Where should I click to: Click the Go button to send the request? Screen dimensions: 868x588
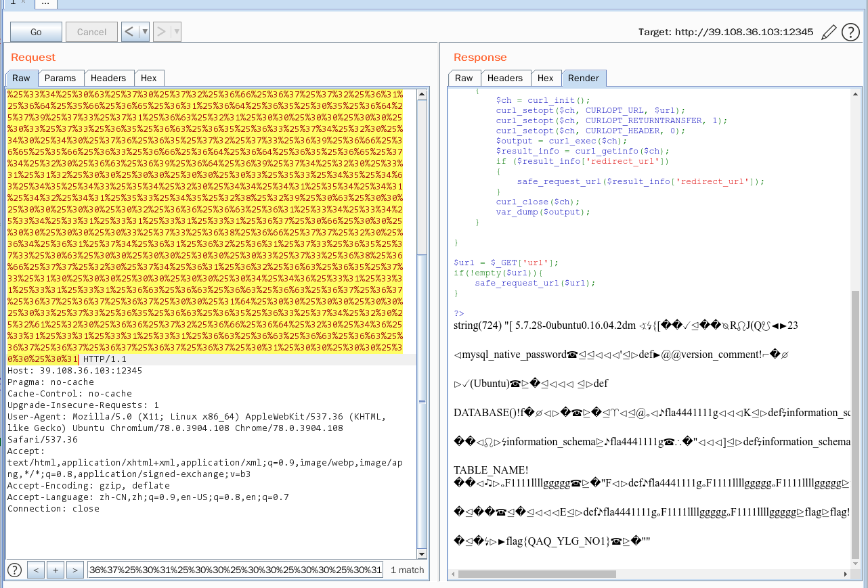point(36,32)
